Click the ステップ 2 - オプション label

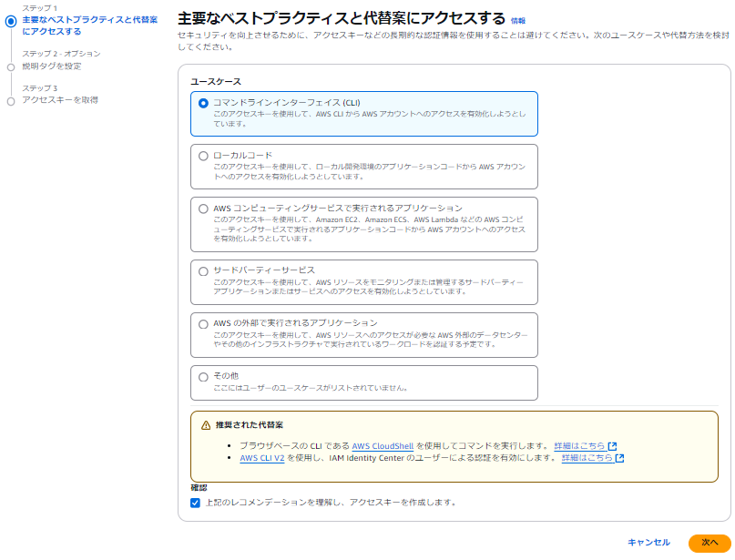point(61,54)
